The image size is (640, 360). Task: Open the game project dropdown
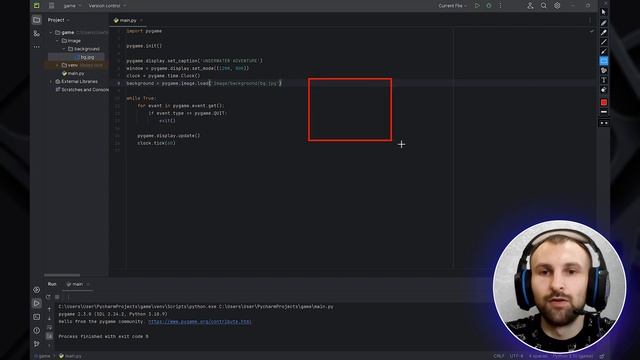72,6
